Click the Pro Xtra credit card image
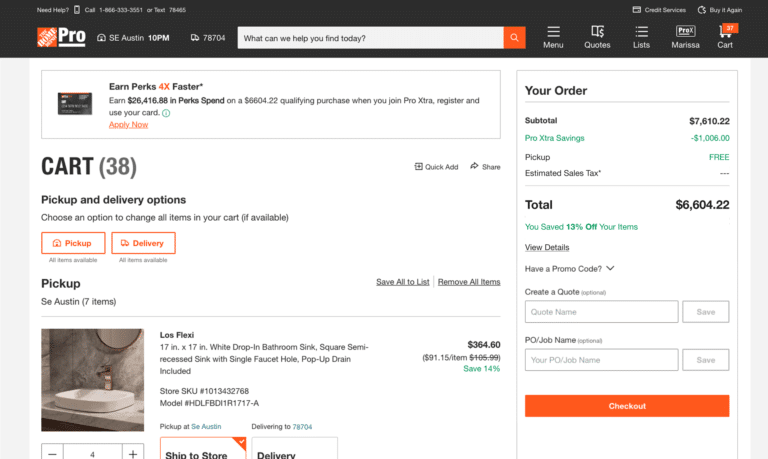 (74, 103)
